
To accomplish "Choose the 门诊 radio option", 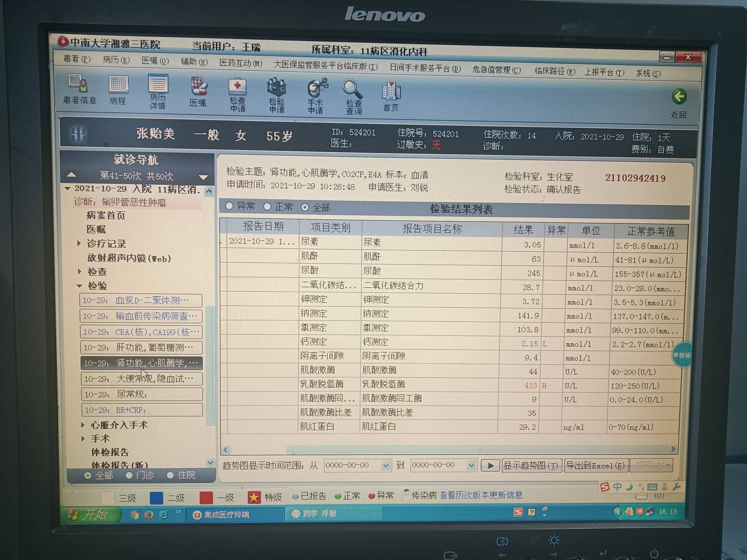I will click(129, 475).
